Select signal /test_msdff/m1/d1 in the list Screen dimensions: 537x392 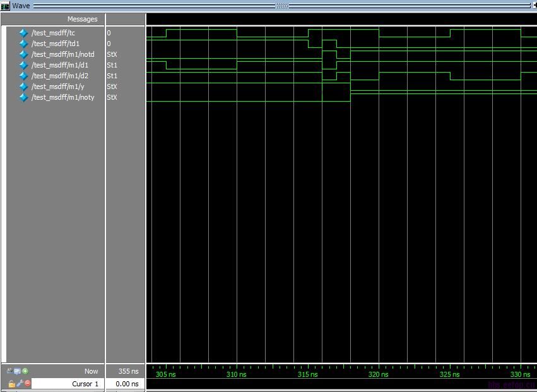pyautogui.click(x=60, y=65)
